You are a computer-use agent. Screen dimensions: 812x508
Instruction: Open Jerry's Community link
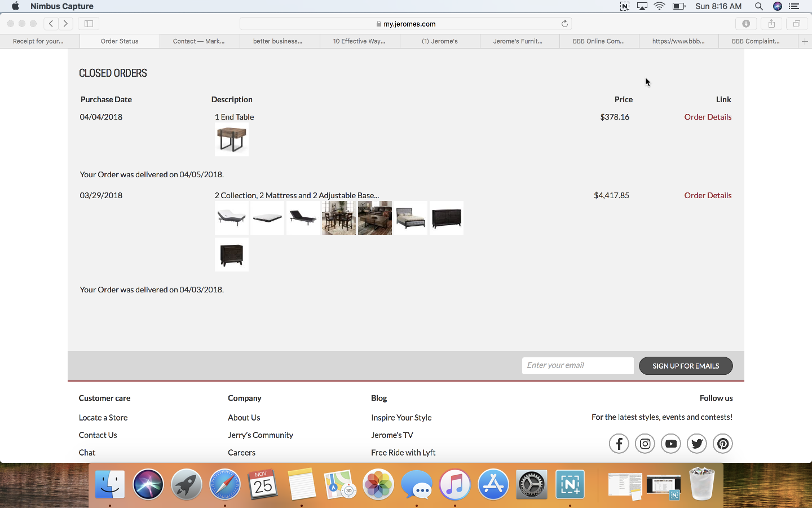click(x=261, y=435)
